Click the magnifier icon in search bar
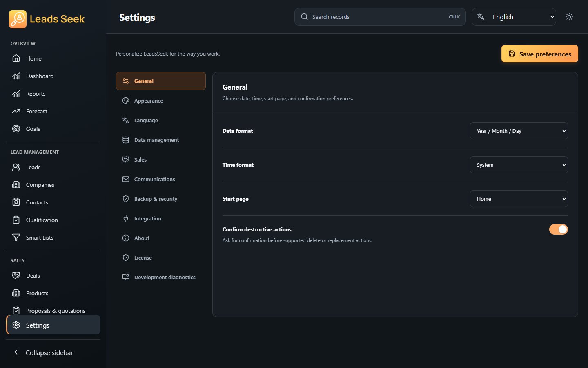The image size is (588, 368). click(304, 17)
